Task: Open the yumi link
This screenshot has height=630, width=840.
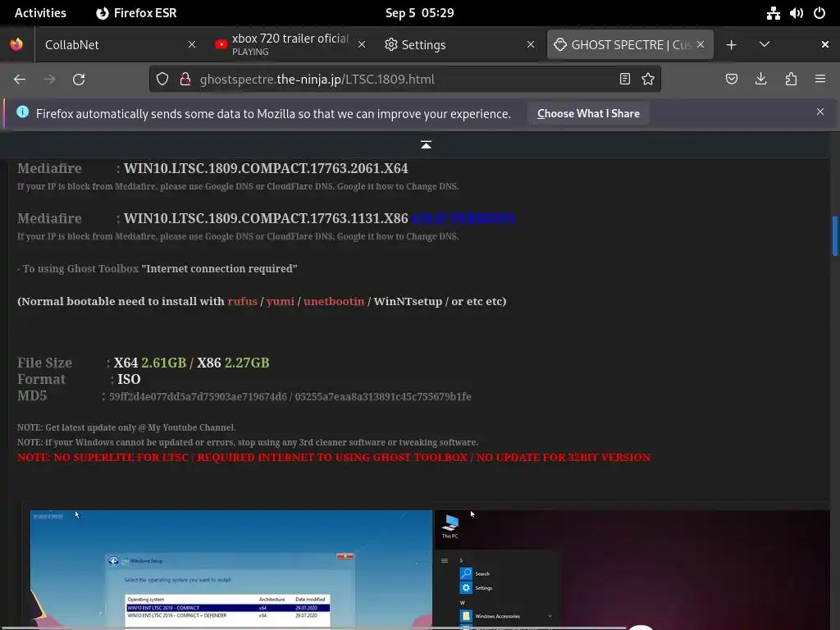Action: coord(281,301)
